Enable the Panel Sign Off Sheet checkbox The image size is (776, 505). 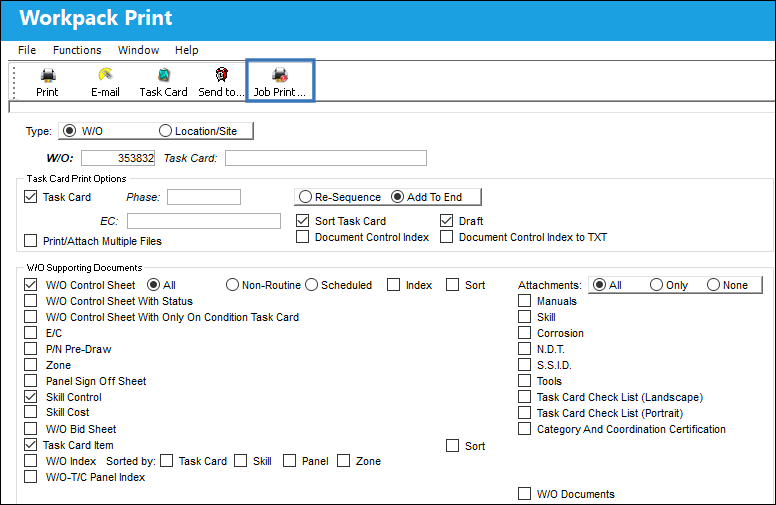[x=31, y=381]
